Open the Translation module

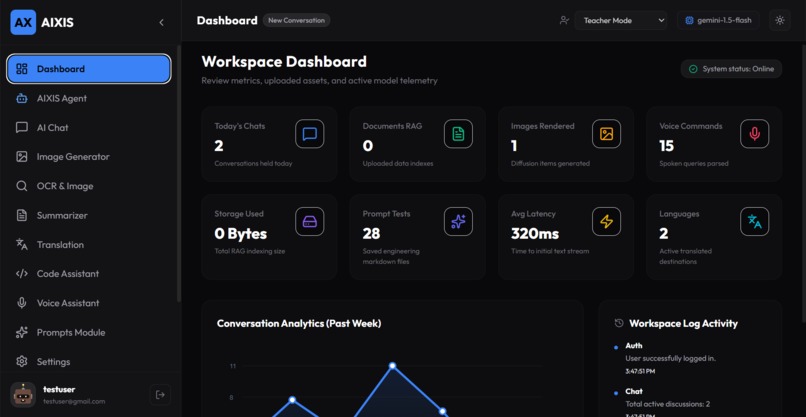pyautogui.click(x=88, y=245)
